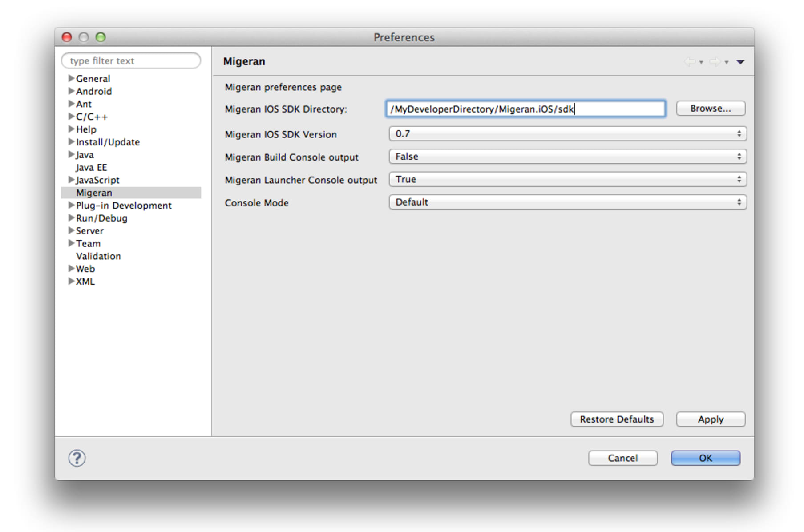Image resolution: width=804 pixels, height=532 pixels.
Task: Expand the Team tree node
Action: pos(71,243)
